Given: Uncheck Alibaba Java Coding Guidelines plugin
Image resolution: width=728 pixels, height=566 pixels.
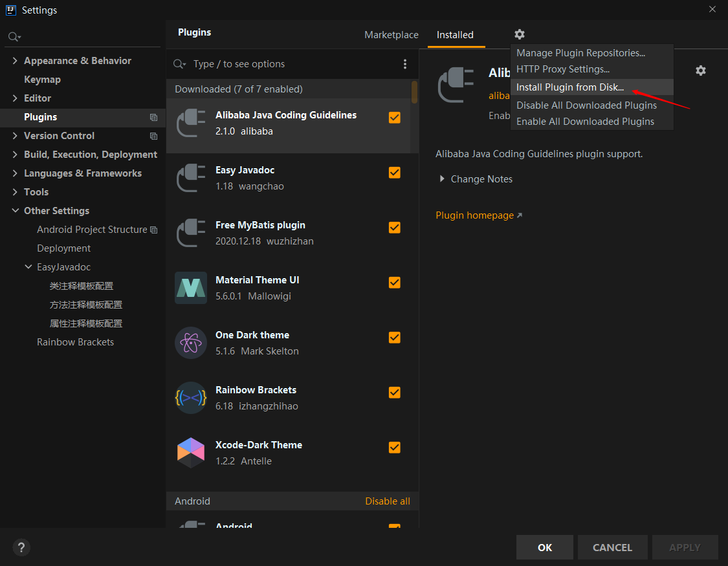Looking at the screenshot, I should pos(395,117).
